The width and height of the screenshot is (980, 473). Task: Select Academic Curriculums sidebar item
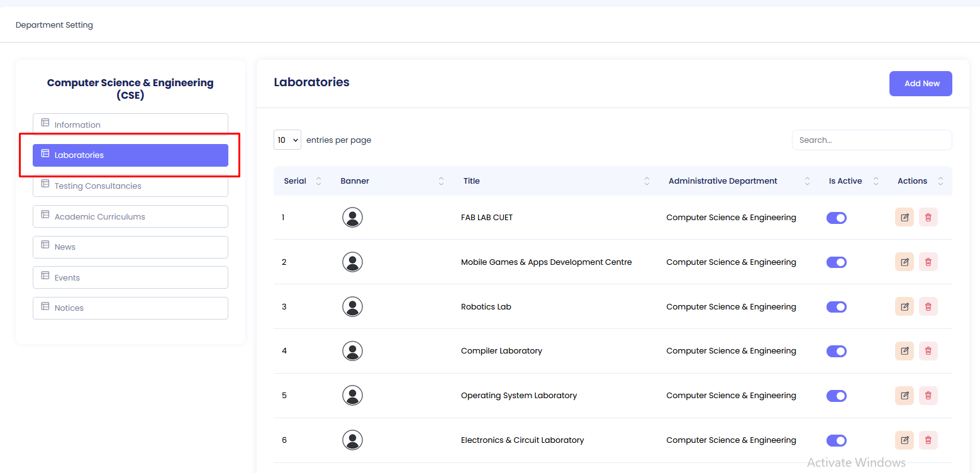tap(130, 216)
